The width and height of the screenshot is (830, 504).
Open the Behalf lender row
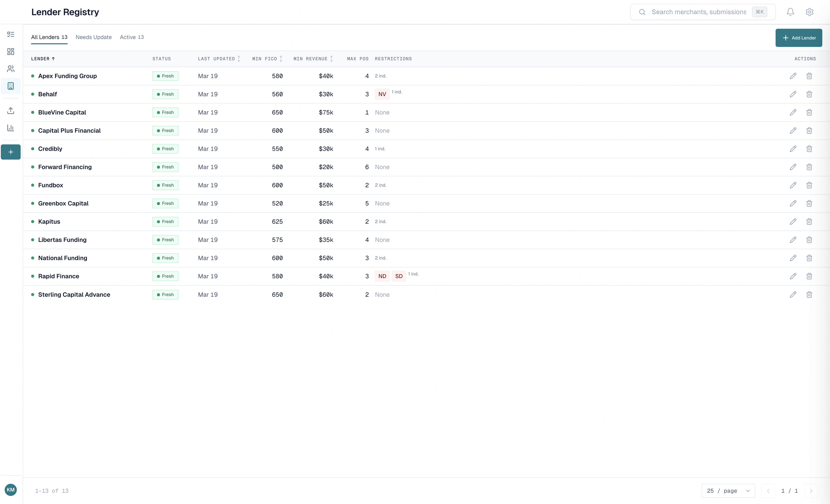[x=47, y=94]
